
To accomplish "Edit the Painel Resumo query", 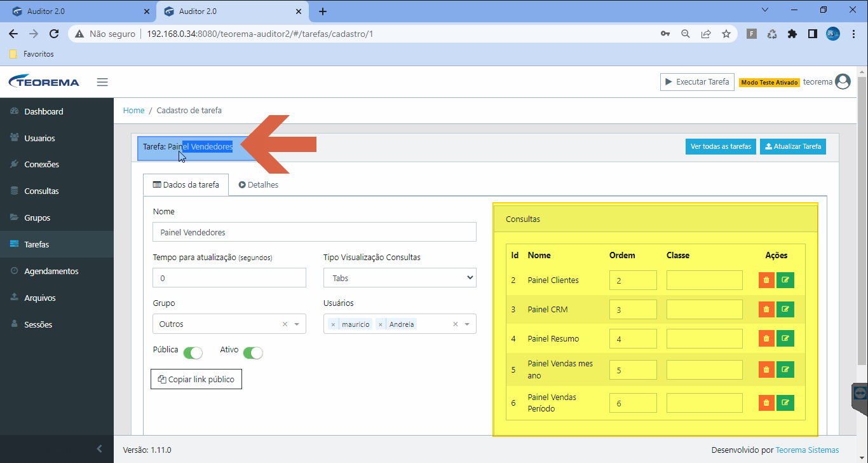I will [x=785, y=338].
